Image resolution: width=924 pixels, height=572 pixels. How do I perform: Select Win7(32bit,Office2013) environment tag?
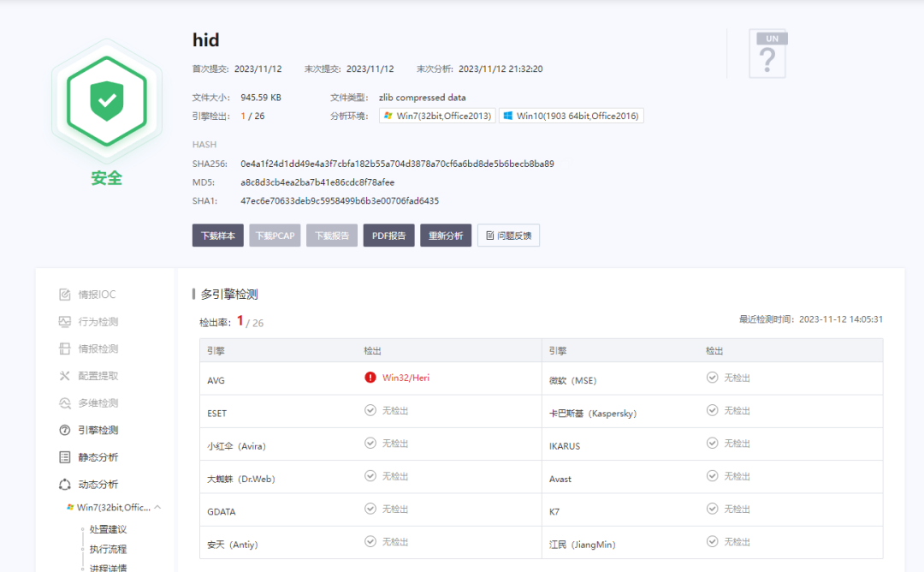[x=437, y=116]
